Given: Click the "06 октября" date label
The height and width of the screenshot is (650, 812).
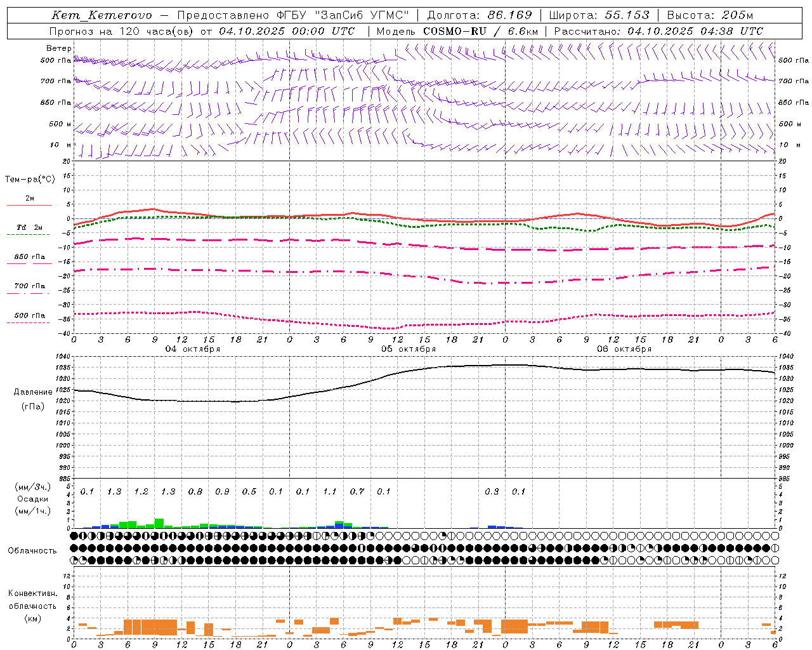Looking at the screenshot, I should coord(624,349).
